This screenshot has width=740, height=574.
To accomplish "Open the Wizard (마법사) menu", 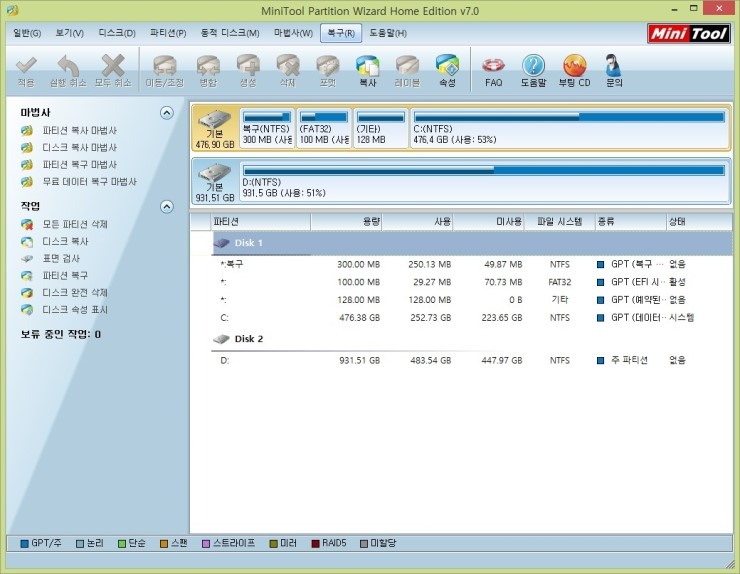I will (x=293, y=33).
